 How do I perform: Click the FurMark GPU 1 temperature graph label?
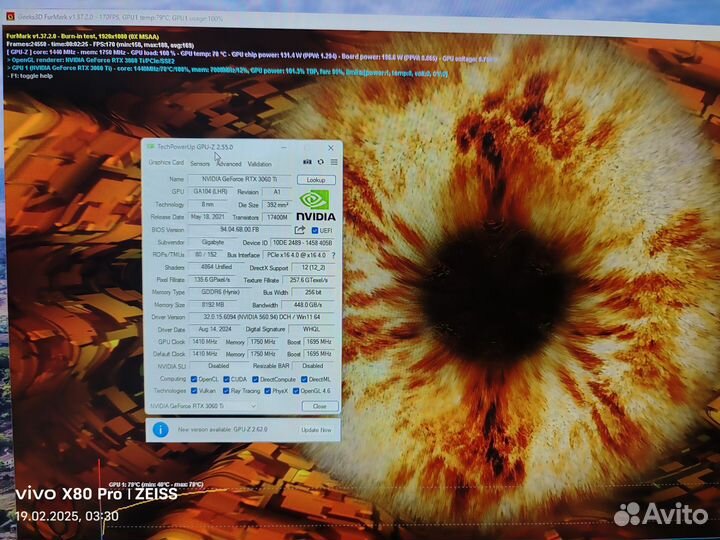(x=156, y=484)
